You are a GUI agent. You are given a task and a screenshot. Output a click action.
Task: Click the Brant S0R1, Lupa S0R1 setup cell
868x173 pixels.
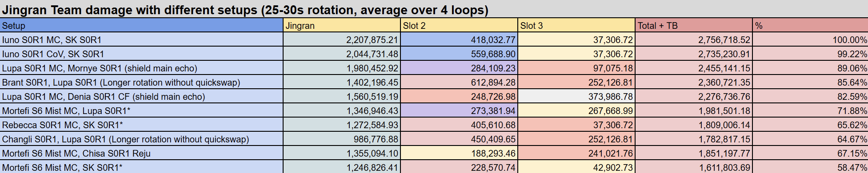click(x=141, y=82)
